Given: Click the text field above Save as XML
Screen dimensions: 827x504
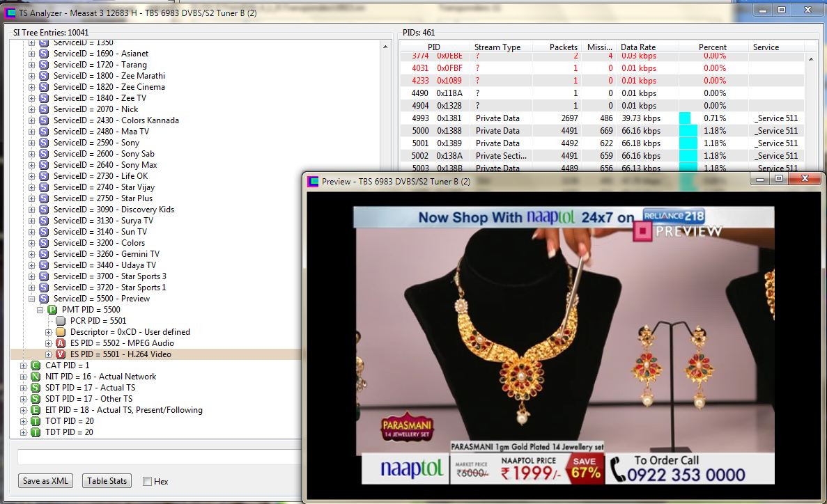Looking at the screenshot, I should (x=160, y=457).
